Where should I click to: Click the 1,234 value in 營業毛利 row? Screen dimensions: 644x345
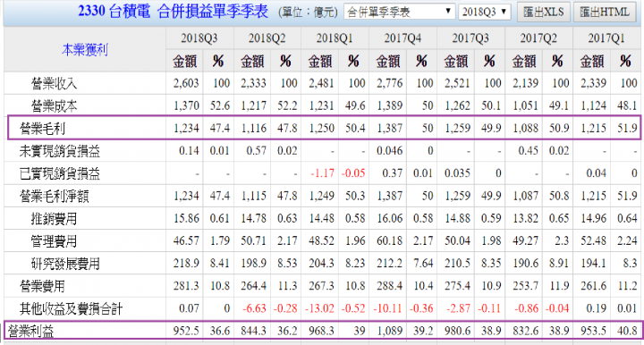pyautogui.click(x=186, y=129)
